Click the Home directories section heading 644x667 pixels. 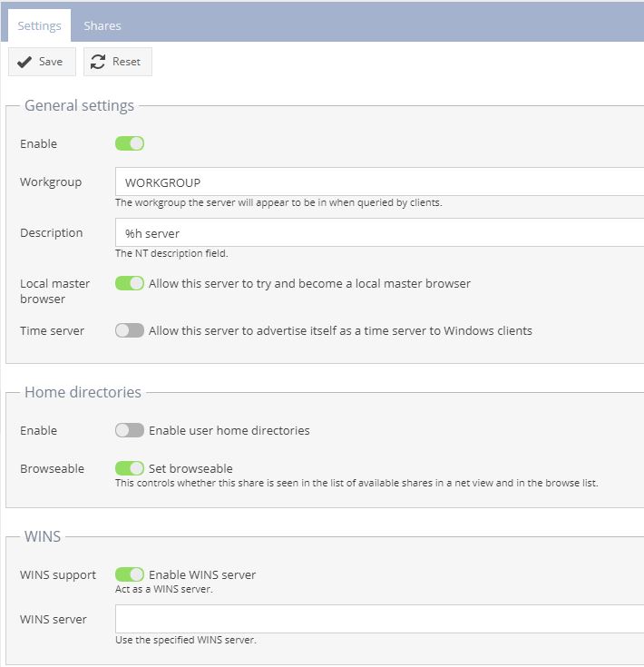(x=83, y=392)
